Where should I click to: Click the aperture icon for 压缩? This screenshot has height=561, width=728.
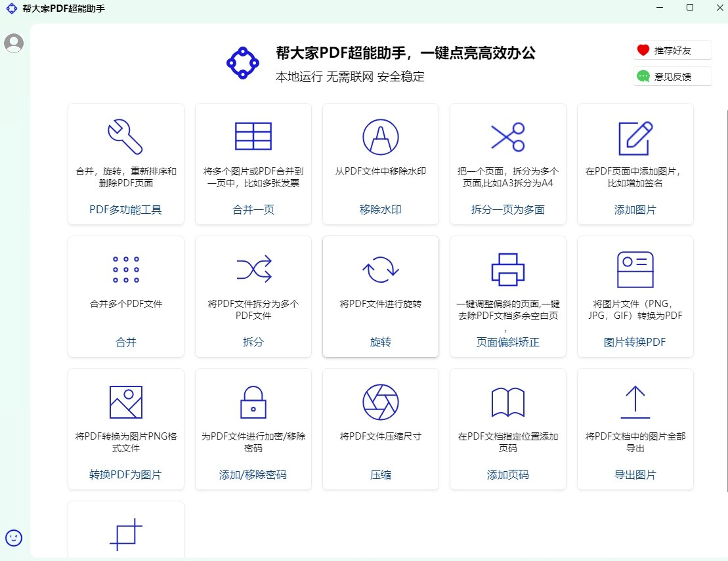click(x=380, y=402)
